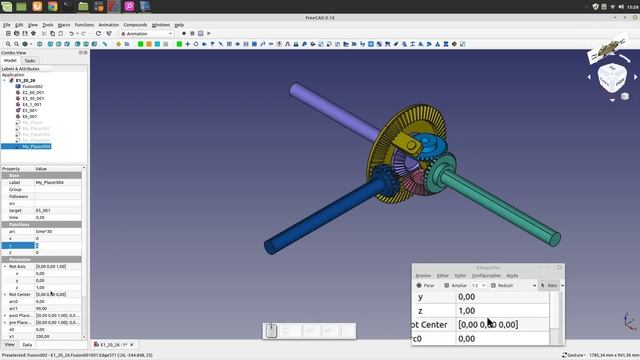Click the Refresh recompute icon
640x360 pixels.
(x=98, y=33)
